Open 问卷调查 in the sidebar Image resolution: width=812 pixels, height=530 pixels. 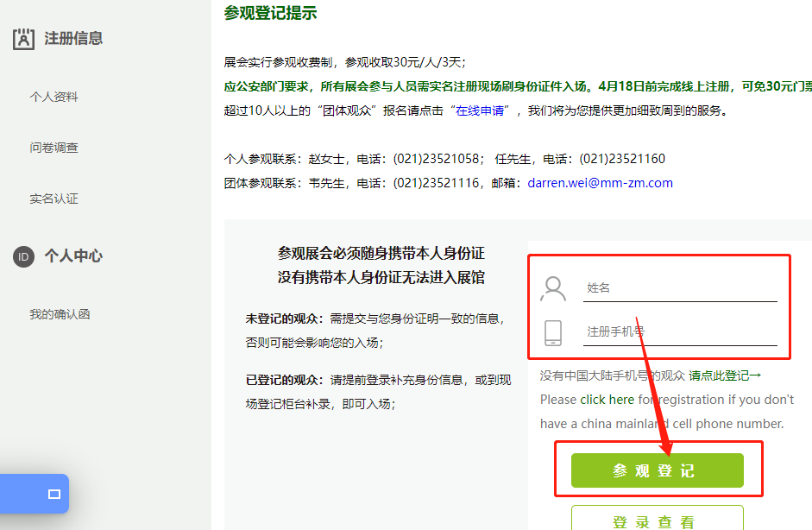click(54, 148)
